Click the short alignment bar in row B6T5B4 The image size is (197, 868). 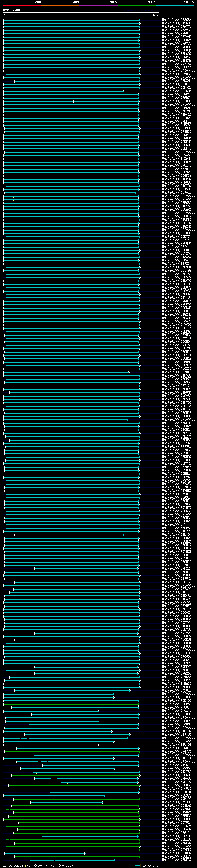(64, 91)
